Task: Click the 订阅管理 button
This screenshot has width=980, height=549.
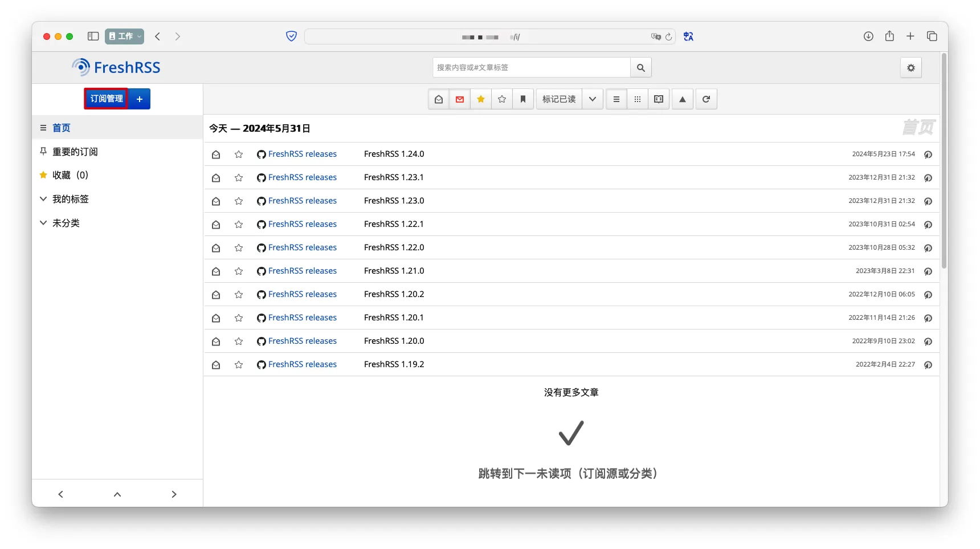Action: point(107,99)
